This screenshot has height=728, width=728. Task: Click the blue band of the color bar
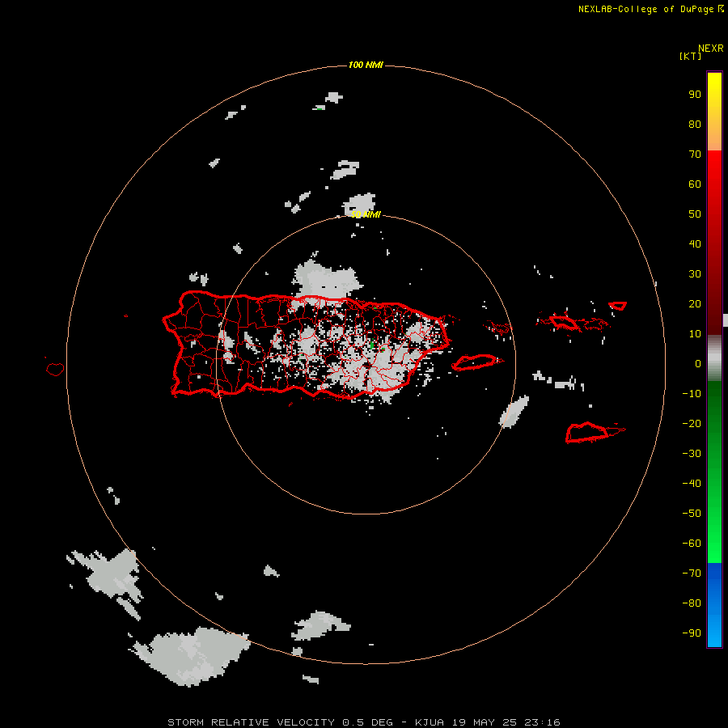coord(714,605)
